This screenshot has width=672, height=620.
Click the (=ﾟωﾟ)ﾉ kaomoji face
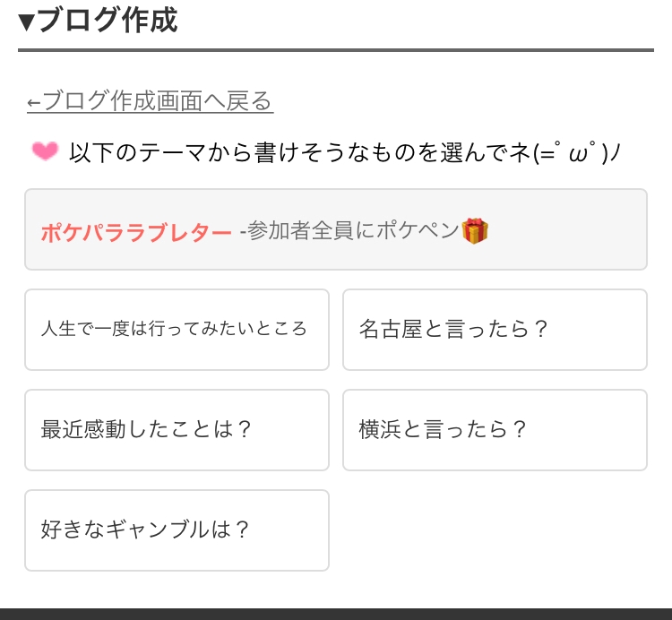tap(576, 152)
